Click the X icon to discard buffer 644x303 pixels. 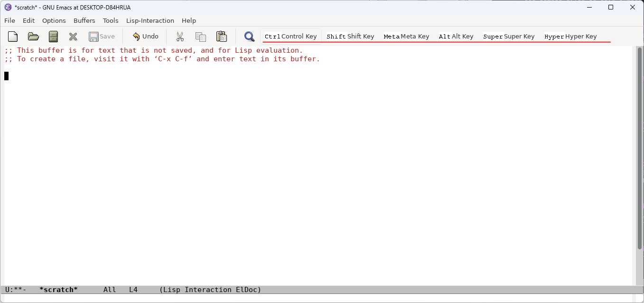click(73, 37)
